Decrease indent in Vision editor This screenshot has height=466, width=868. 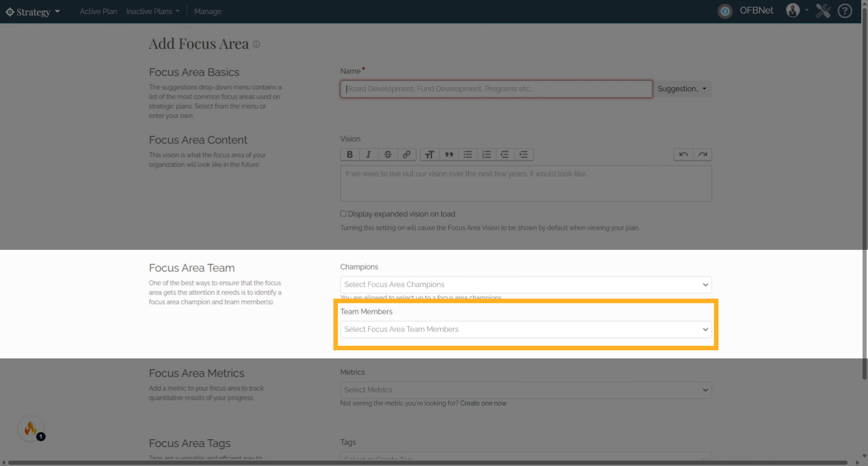point(505,155)
